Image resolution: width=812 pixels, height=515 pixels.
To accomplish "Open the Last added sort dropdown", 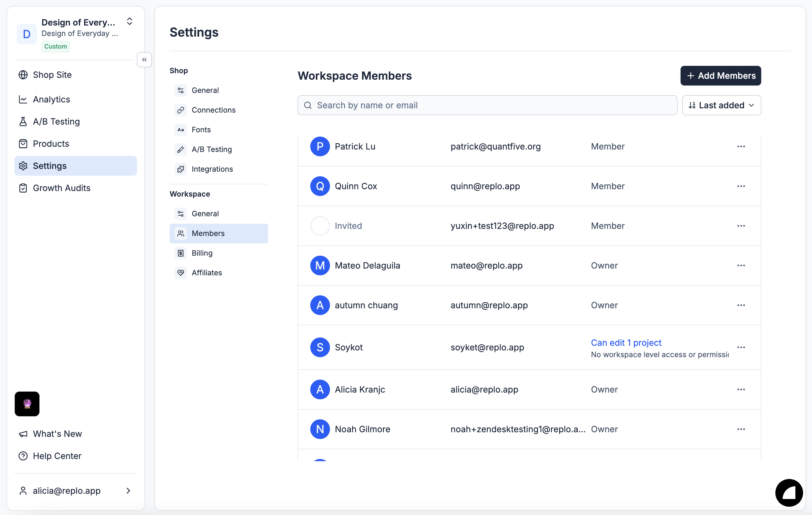I will (x=721, y=105).
